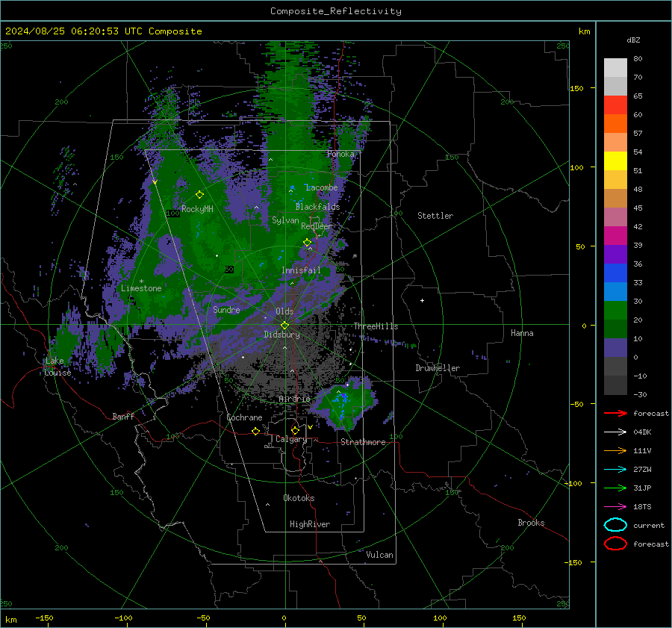672x628 pixels.
Task: Click the yellow 'v' marker east of Calgary
Action: coord(310,427)
